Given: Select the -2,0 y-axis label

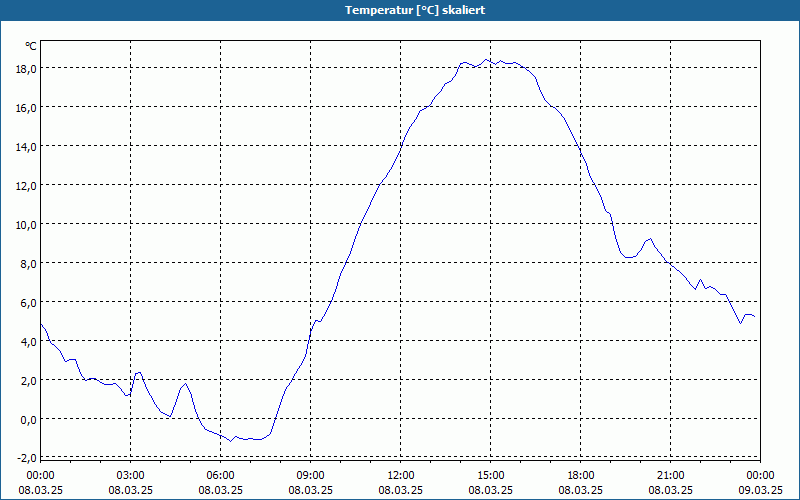Looking at the screenshot, I should (x=27, y=458).
